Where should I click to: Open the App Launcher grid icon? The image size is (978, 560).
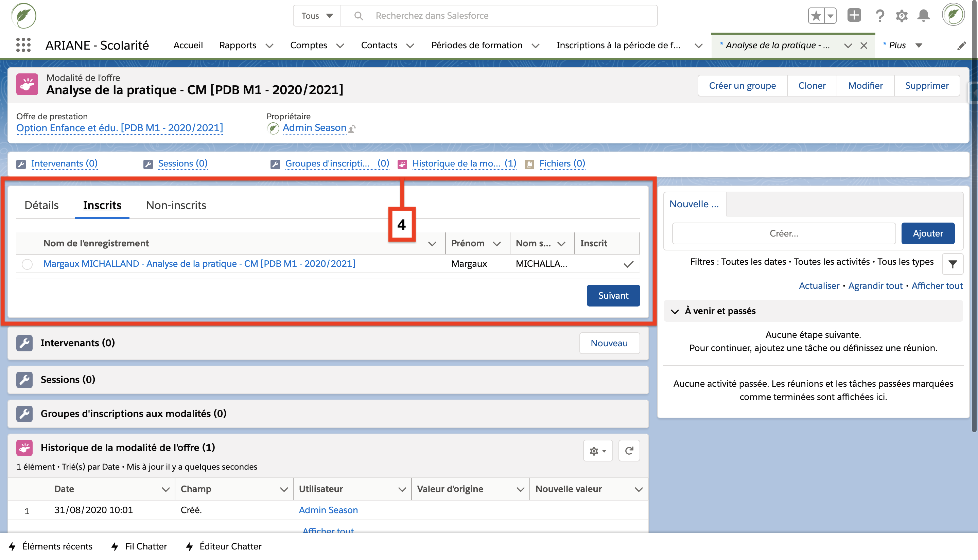click(x=23, y=46)
